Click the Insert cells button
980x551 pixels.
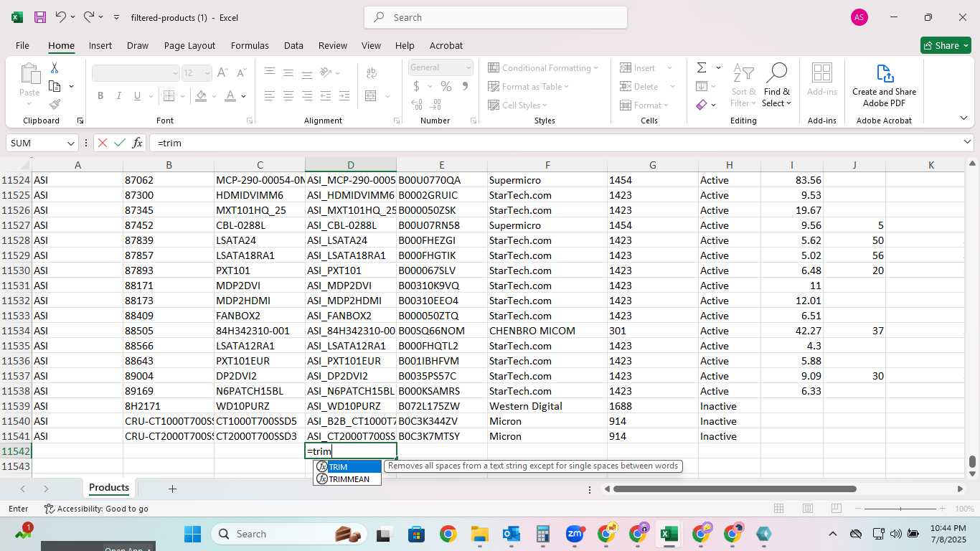[638, 67]
